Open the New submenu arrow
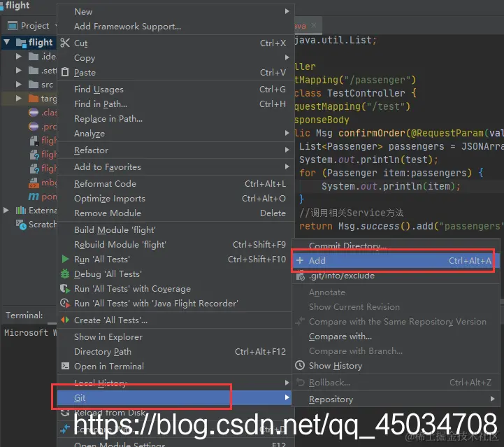504x447 pixels. click(x=287, y=11)
